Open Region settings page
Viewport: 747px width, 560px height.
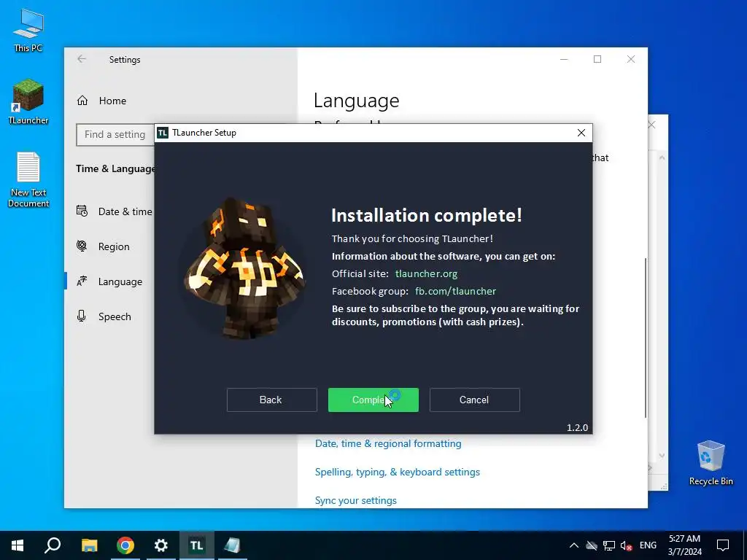[113, 246]
